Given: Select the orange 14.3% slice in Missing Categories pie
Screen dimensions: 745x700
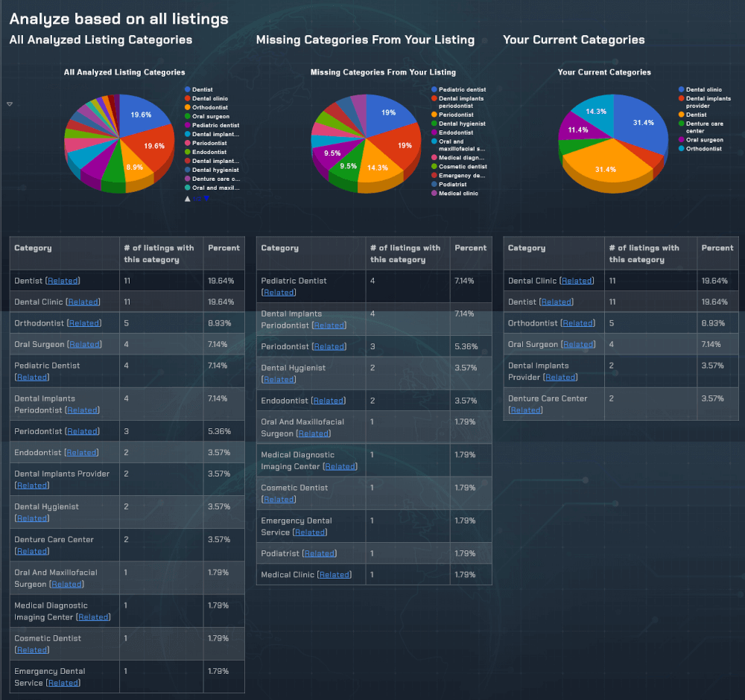Looking at the screenshot, I should pos(378,170).
